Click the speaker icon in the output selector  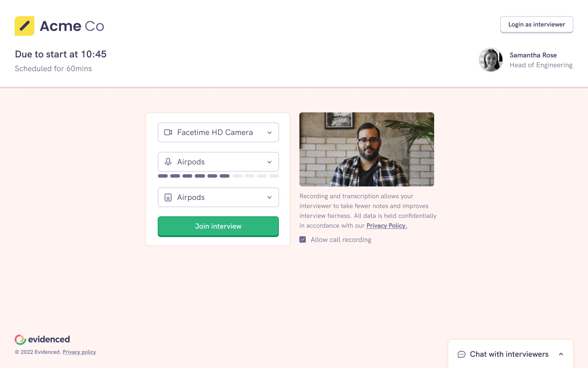(x=168, y=197)
